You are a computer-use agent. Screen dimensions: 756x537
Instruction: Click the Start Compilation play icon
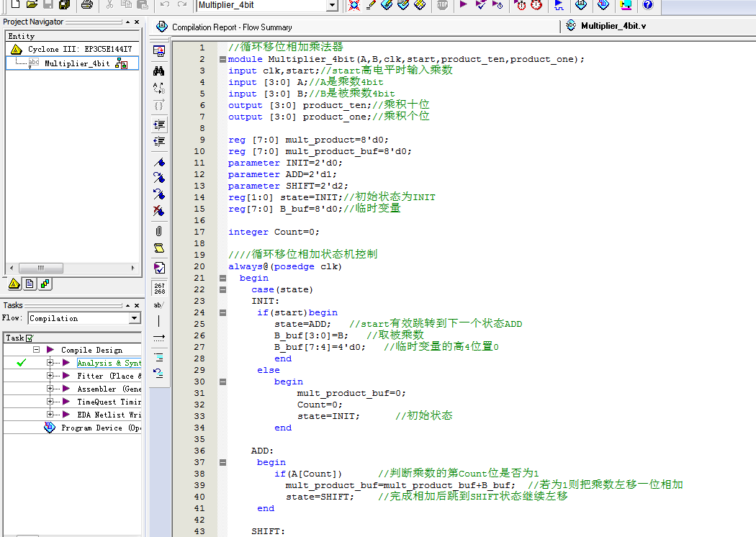pos(463,5)
